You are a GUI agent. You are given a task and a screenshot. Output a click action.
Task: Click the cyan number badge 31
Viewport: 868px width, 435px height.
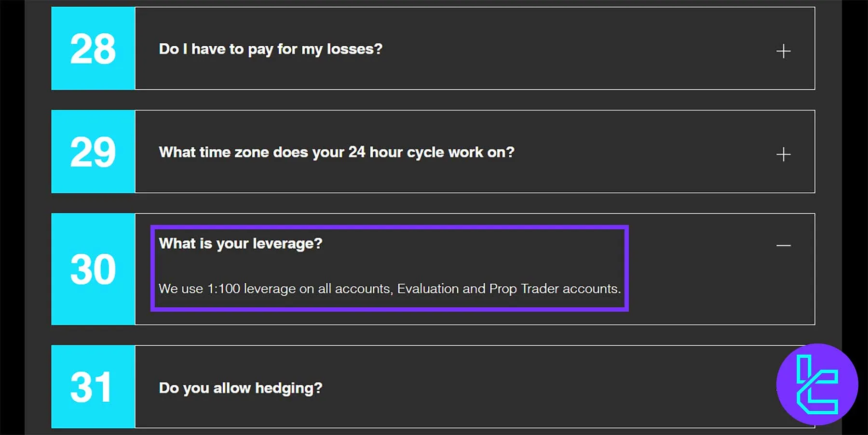[x=93, y=387]
